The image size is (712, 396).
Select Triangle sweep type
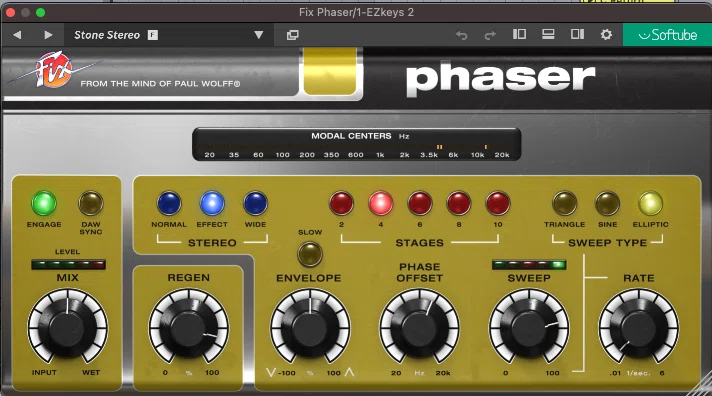(564, 203)
